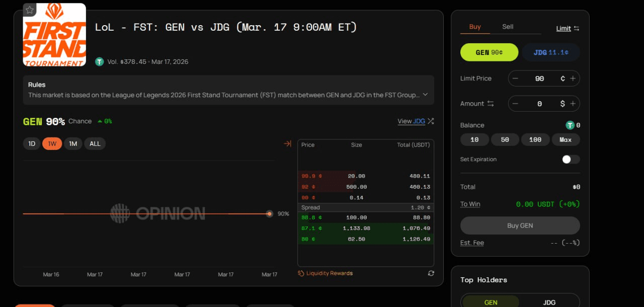Select JDG tab in Top Holders

click(549, 302)
